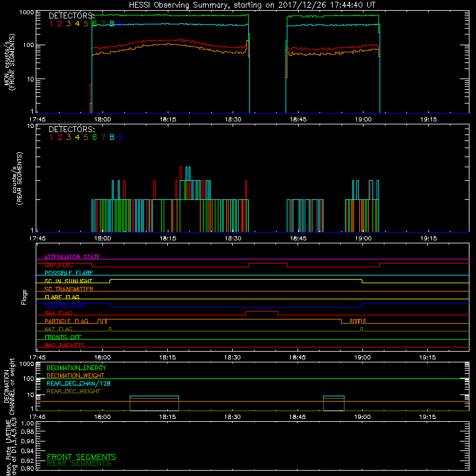Select detector 3 legend number in rear segments panel

click(68, 137)
